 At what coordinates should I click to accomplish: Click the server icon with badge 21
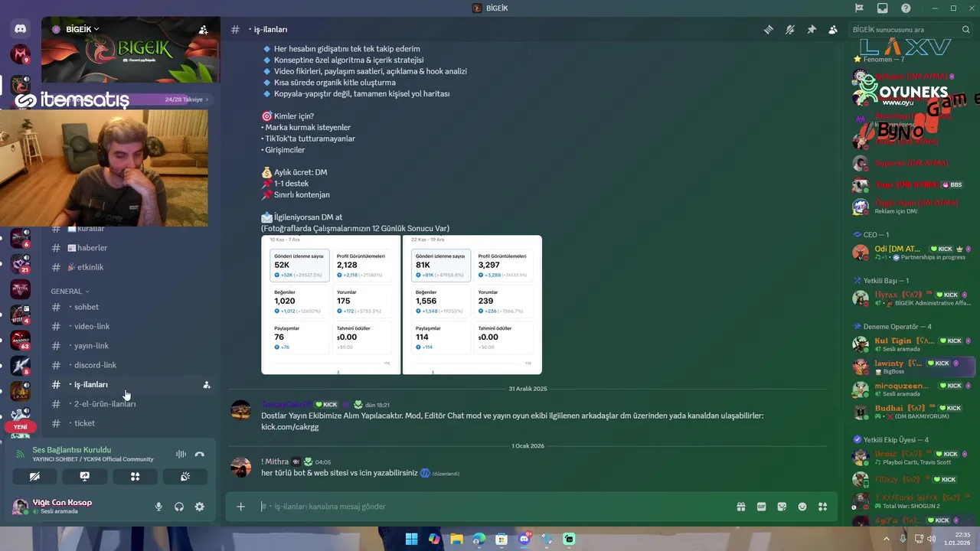[21, 263]
